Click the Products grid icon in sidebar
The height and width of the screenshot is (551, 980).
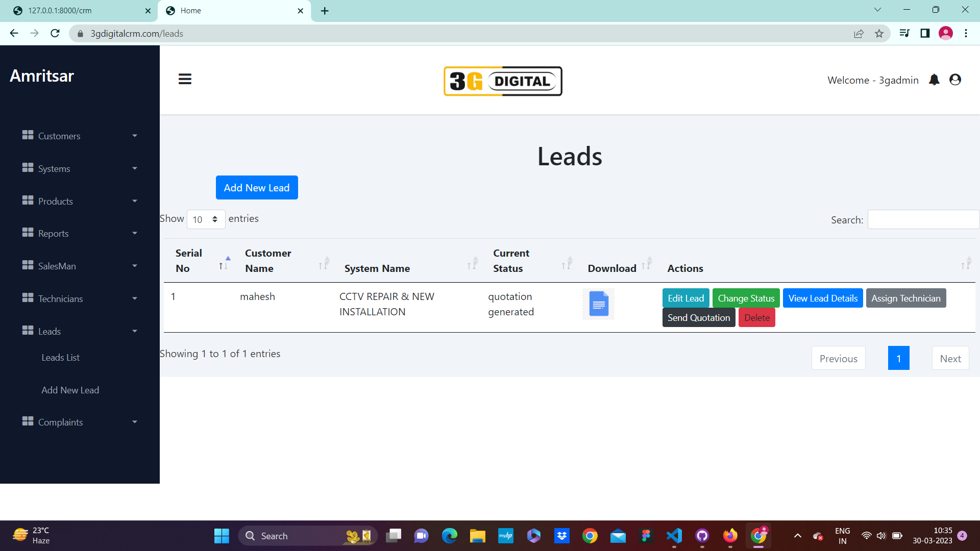pyautogui.click(x=28, y=201)
